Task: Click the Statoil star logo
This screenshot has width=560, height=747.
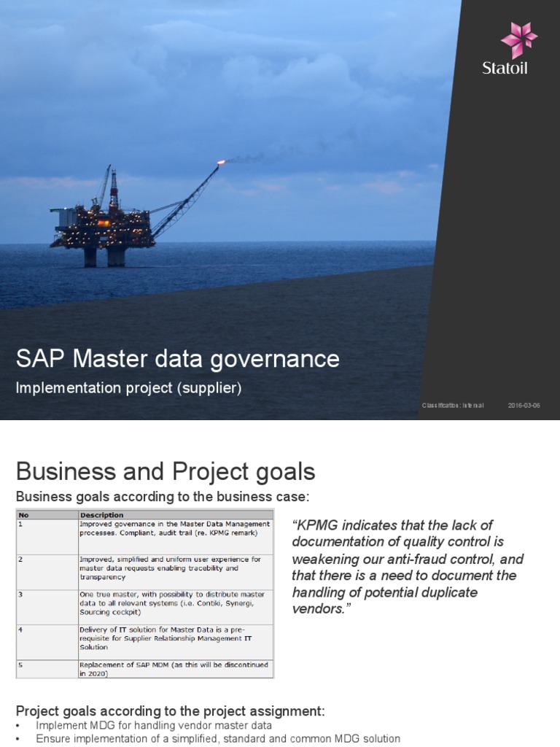Action: coord(518,40)
